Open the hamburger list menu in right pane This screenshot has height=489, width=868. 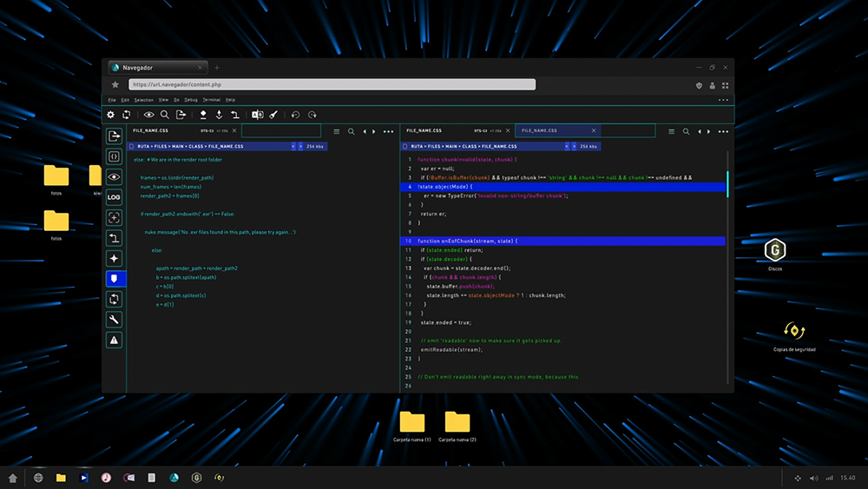click(x=672, y=132)
